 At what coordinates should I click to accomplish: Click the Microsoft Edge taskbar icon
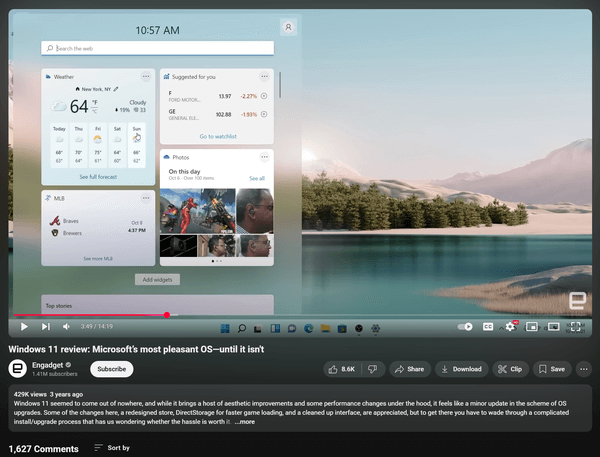click(308, 328)
